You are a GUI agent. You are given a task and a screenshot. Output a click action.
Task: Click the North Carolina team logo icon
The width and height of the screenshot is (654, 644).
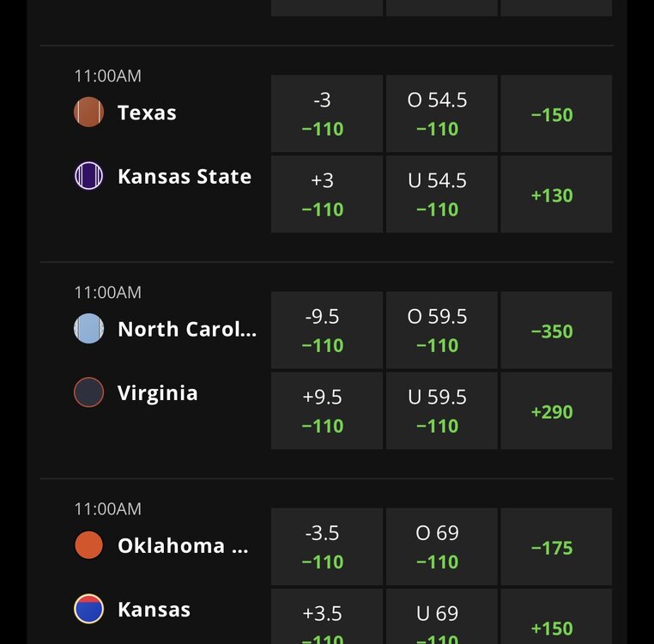89,329
